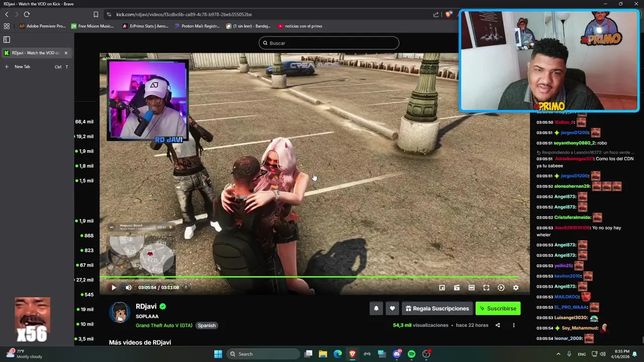
Task: Reload the current page
Action: (27, 15)
